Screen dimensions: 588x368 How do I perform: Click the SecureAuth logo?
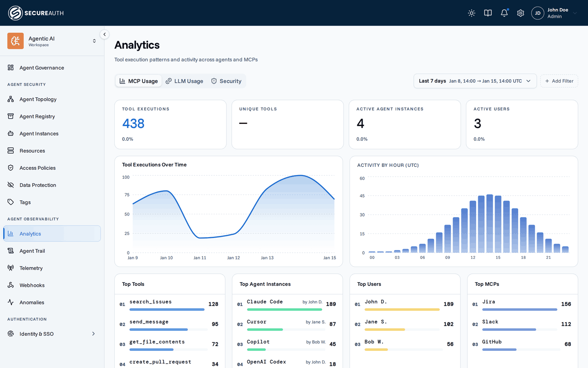pos(36,13)
